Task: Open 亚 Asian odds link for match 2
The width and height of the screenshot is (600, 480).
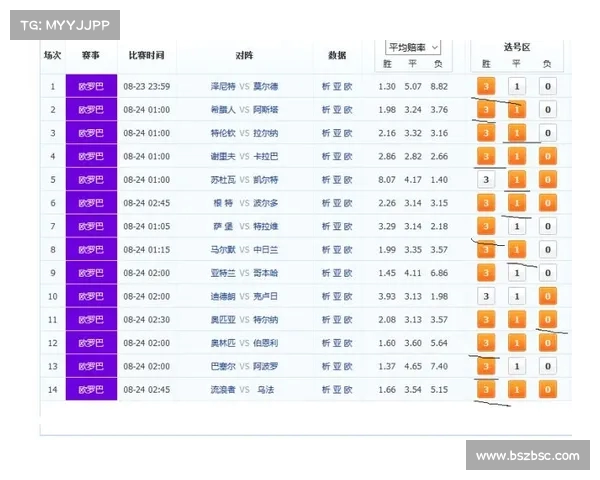Action: 337,110
